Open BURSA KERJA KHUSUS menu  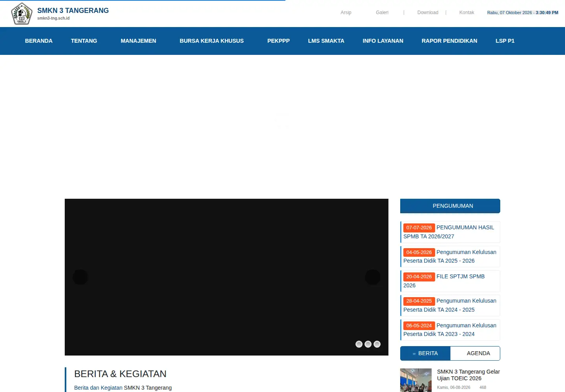pos(212,41)
